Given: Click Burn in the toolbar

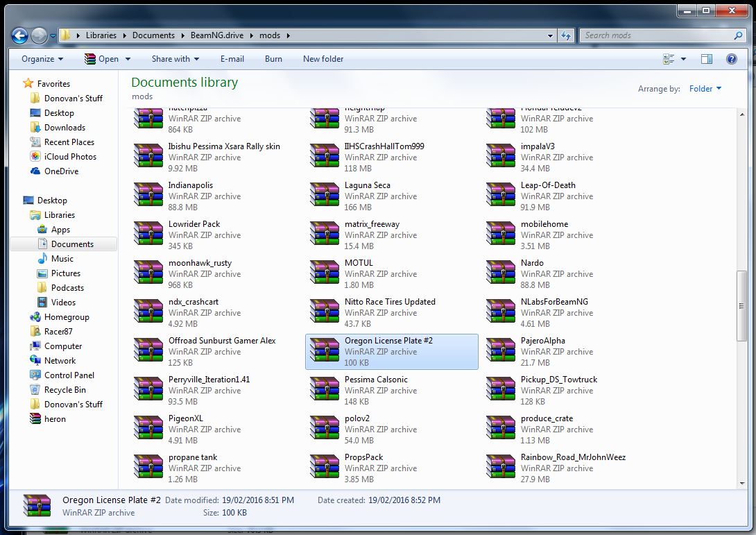Looking at the screenshot, I should [x=273, y=59].
